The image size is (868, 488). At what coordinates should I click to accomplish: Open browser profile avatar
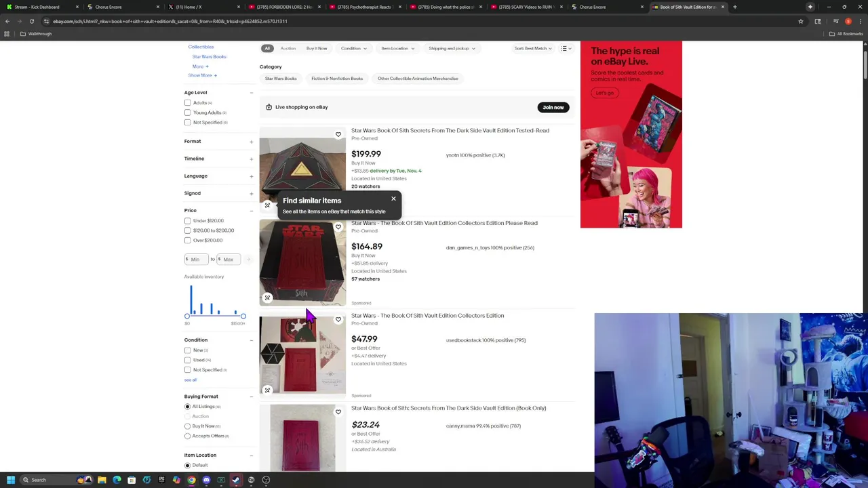point(848,21)
